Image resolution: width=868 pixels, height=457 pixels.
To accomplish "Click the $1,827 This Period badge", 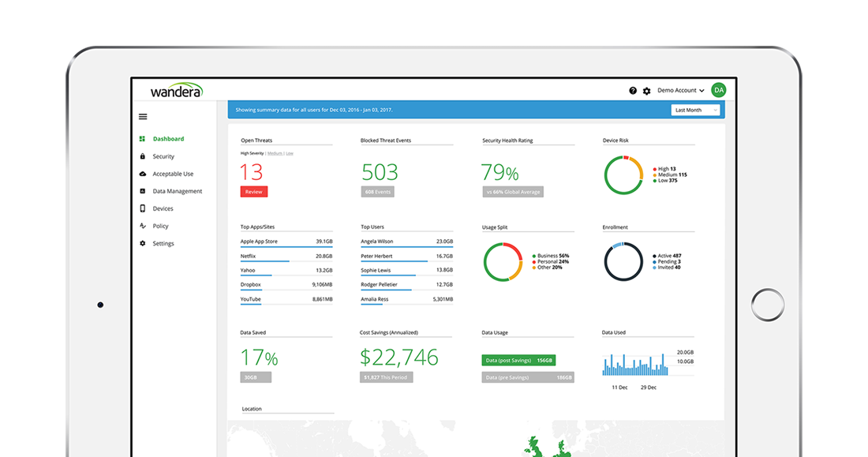I will tap(386, 377).
